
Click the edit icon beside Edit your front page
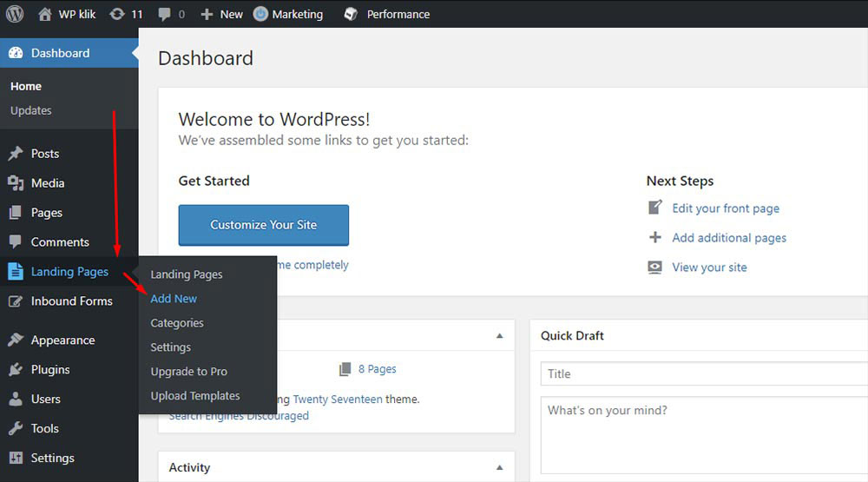[654, 208]
